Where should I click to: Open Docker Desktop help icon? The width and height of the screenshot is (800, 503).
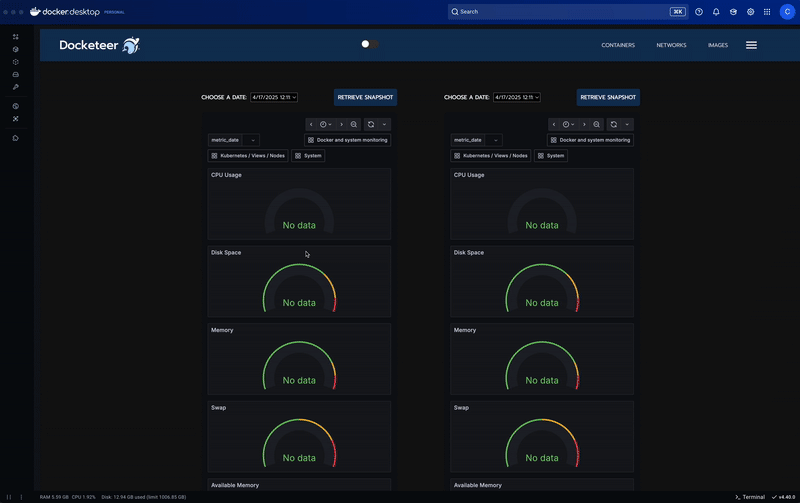click(699, 12)
